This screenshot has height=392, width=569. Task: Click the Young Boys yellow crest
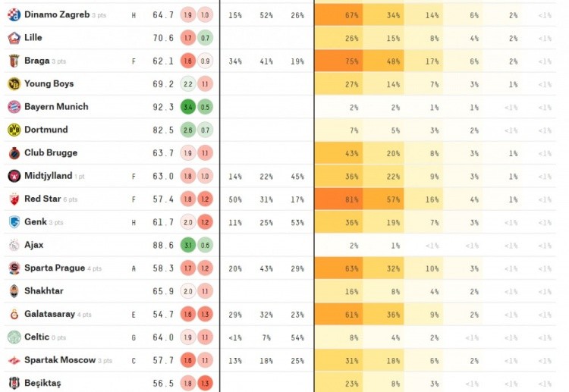[x=14, y=83]
